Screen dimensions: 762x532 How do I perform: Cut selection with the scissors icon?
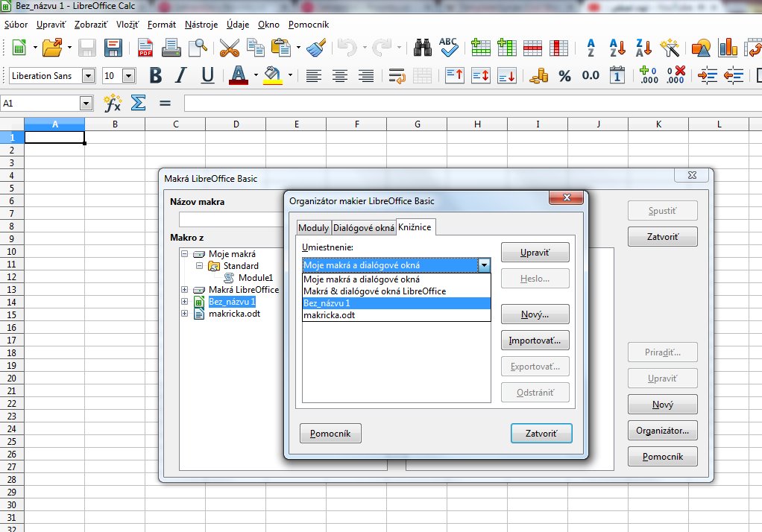(230, 48)
